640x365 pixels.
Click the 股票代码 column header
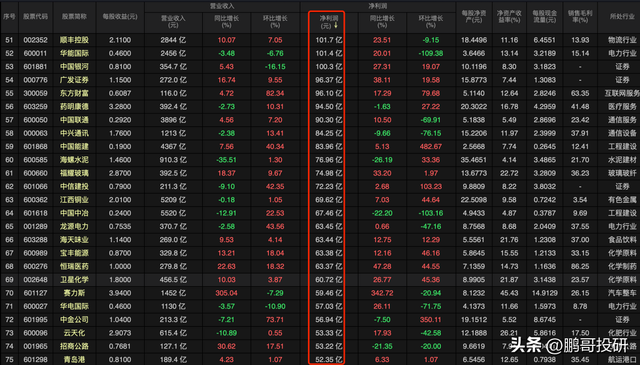click(35, 17)
